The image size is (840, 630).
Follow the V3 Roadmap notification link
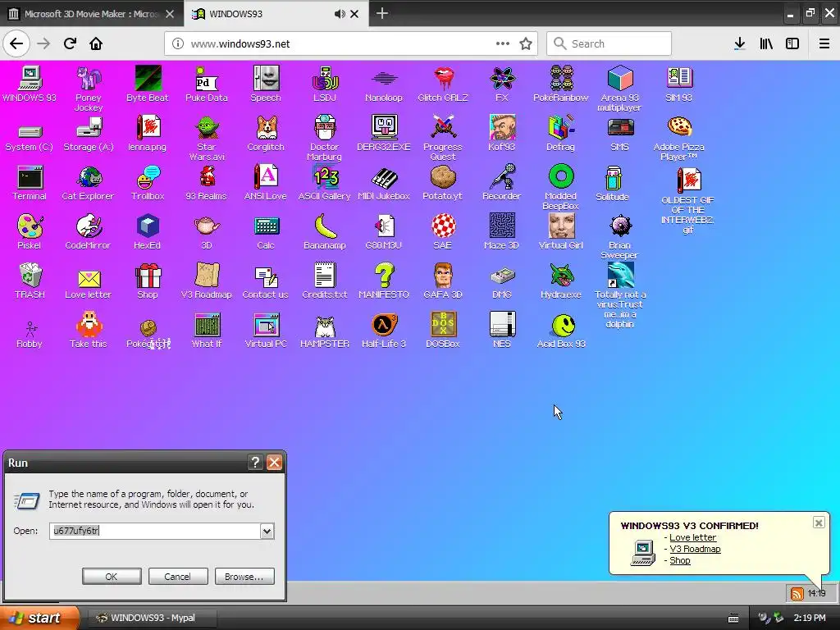(695, 549)
